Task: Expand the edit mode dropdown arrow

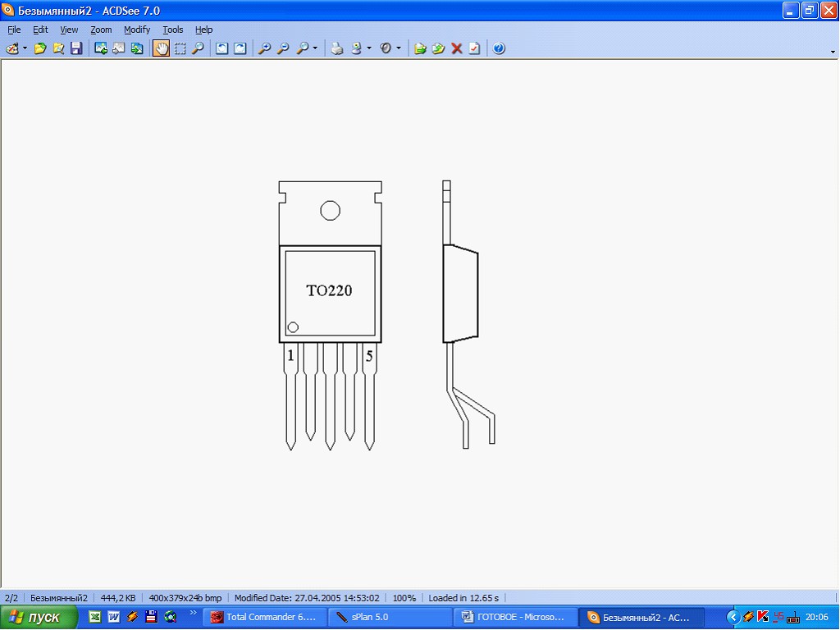Action: [x=25, y=48]
